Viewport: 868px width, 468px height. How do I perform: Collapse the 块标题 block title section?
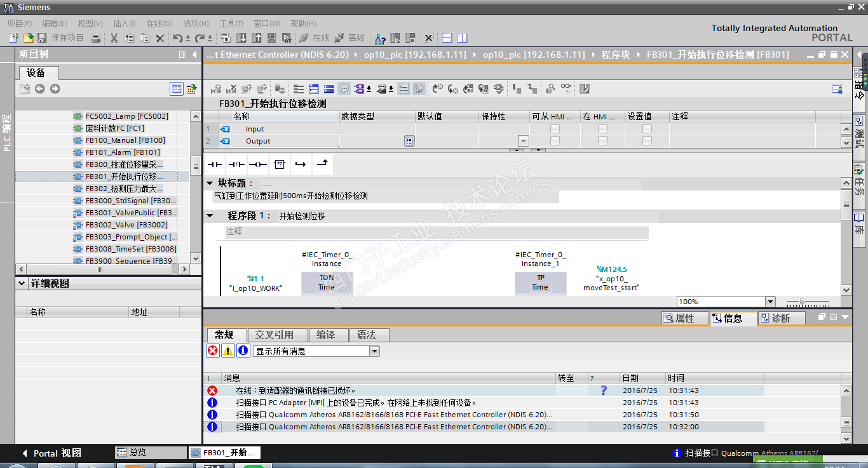coord(210,183)
